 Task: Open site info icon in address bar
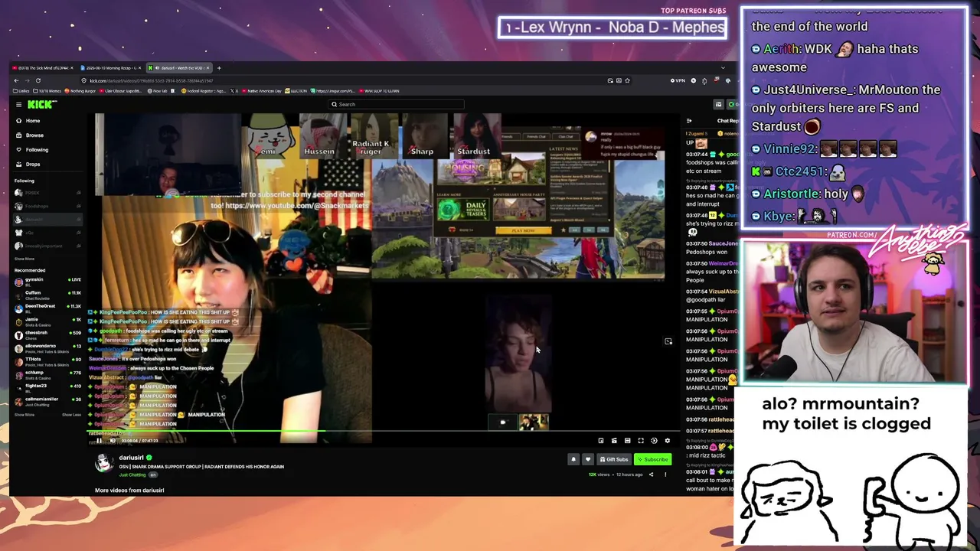pyautogui.click(x=84, y=80)
